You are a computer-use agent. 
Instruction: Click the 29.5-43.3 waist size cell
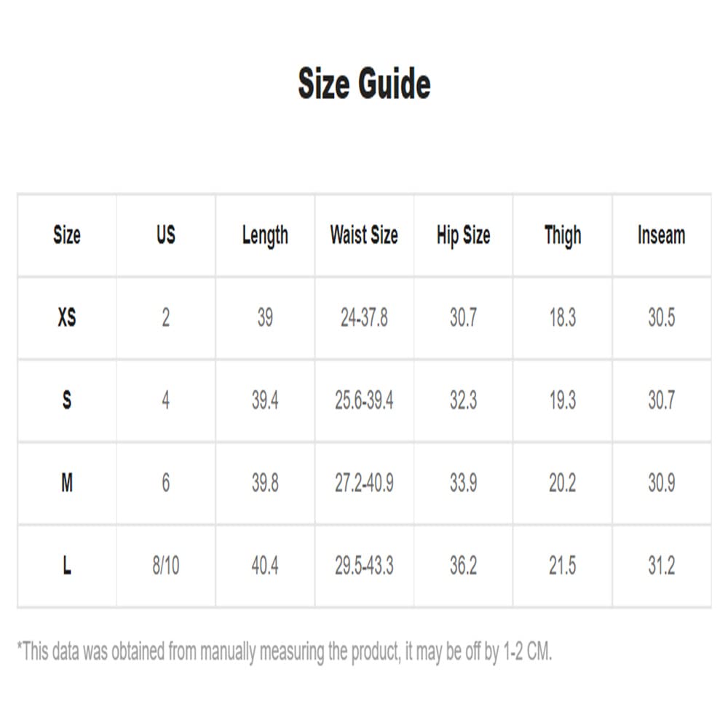(364, 566)
